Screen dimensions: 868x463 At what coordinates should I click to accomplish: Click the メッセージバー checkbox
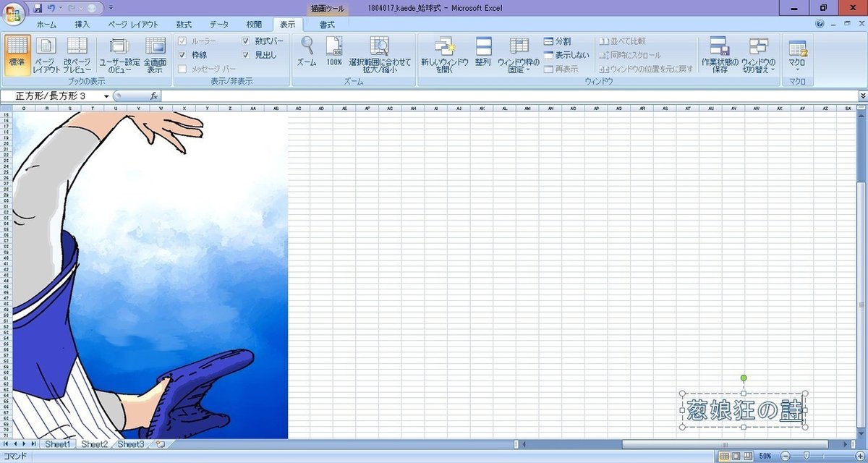coord(183,69)
